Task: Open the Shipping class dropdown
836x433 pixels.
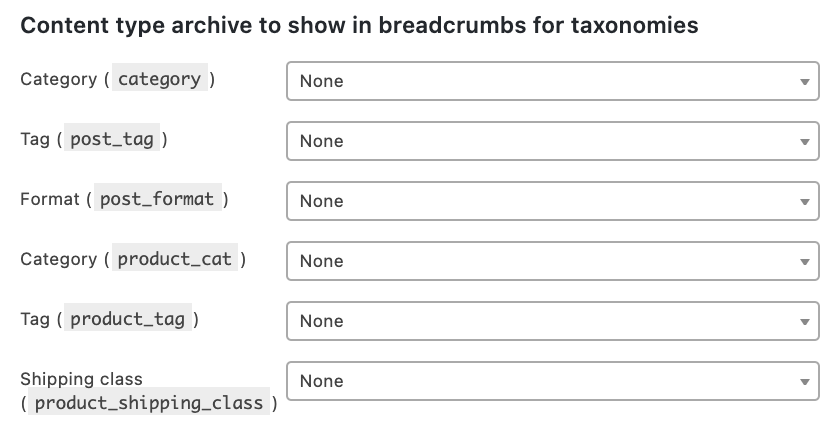Action: pos(552,381)
